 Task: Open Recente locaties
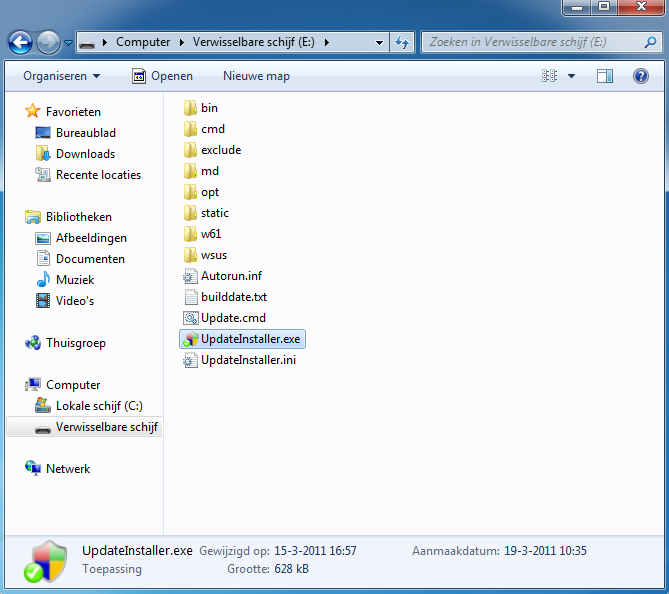88,175
